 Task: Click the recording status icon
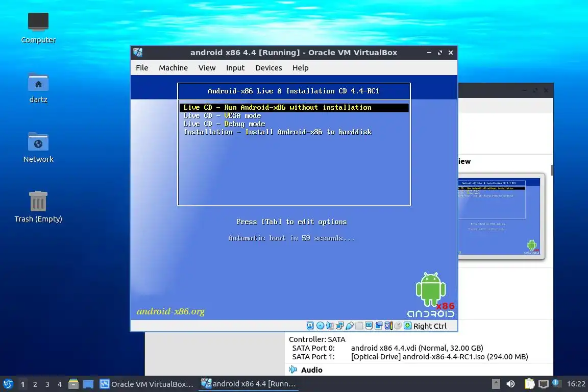click(x=378, y=326)
